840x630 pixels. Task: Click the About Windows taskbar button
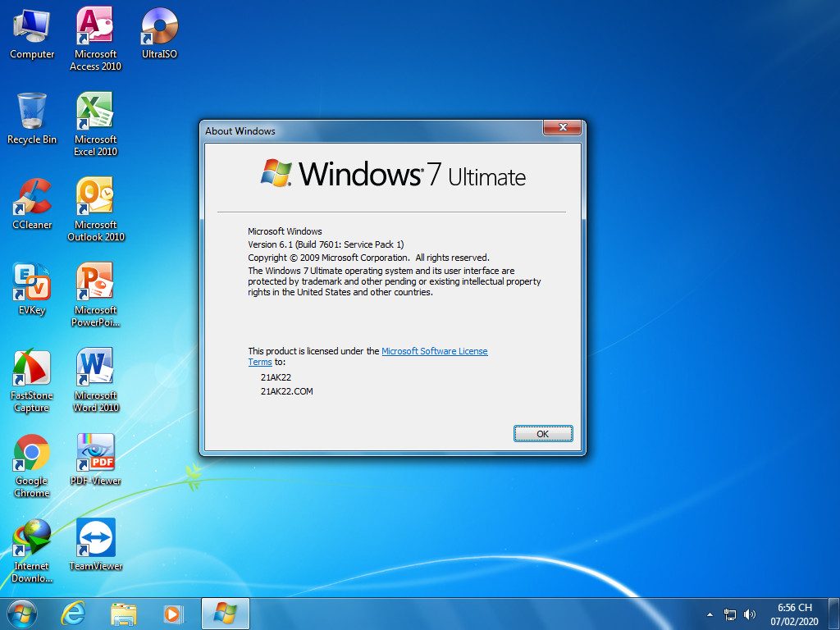pos(225,614)
